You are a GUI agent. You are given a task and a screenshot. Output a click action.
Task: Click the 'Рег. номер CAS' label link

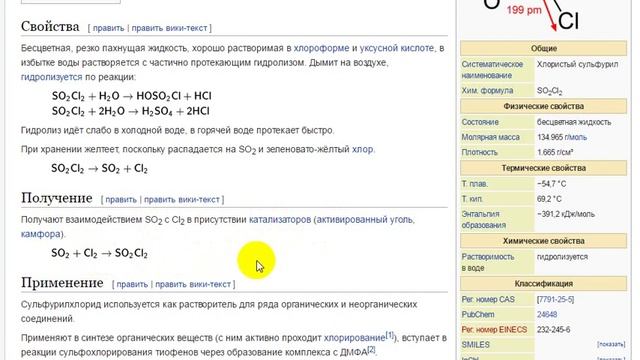tap(488, 300)
